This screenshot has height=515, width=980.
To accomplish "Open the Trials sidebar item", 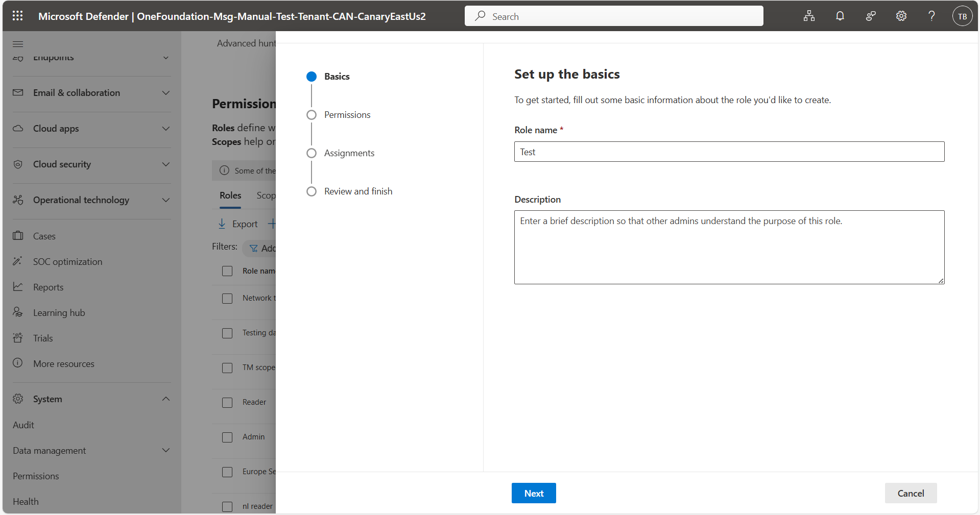I will (43, 338).
